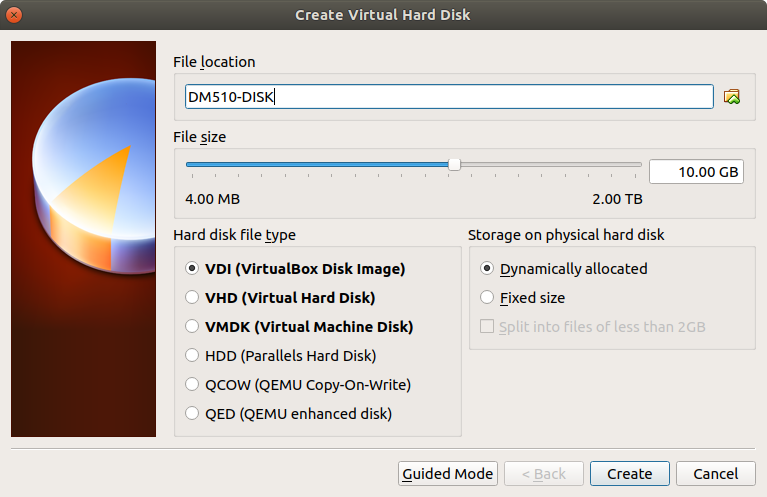Click the 10.00 GB size input box
Screen dimensions: 767x497
coord(696,172)
